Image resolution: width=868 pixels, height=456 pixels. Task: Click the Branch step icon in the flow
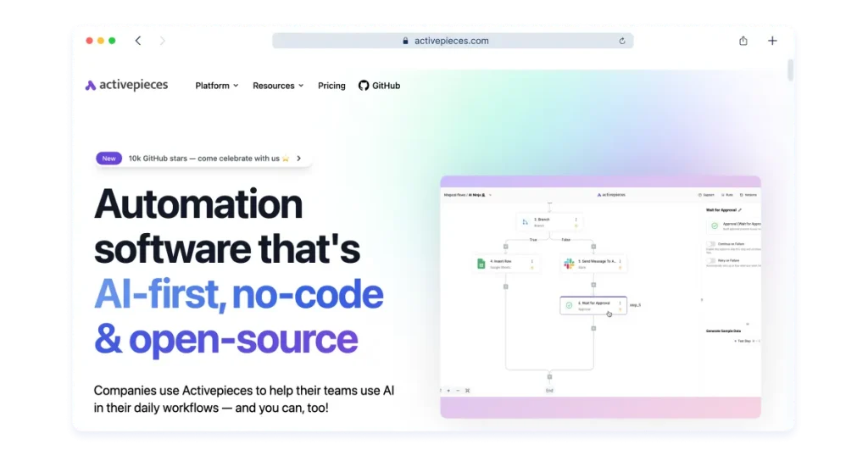[x=525, y=222]
